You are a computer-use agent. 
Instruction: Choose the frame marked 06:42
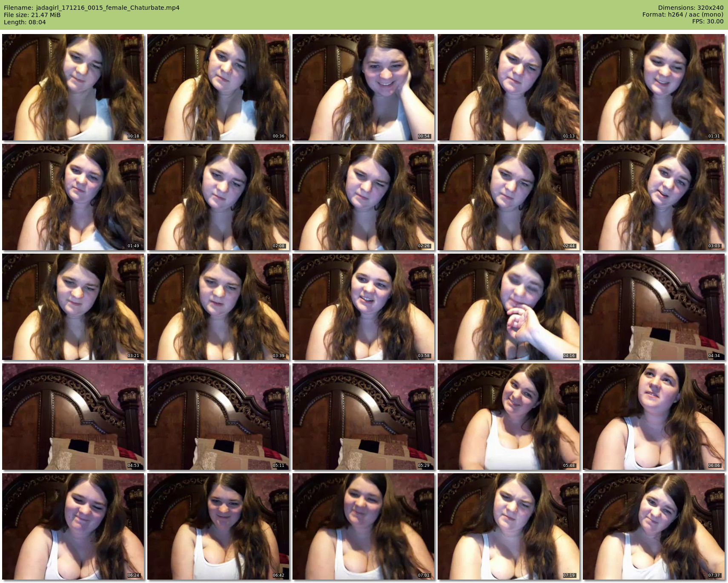pos(218,526)
